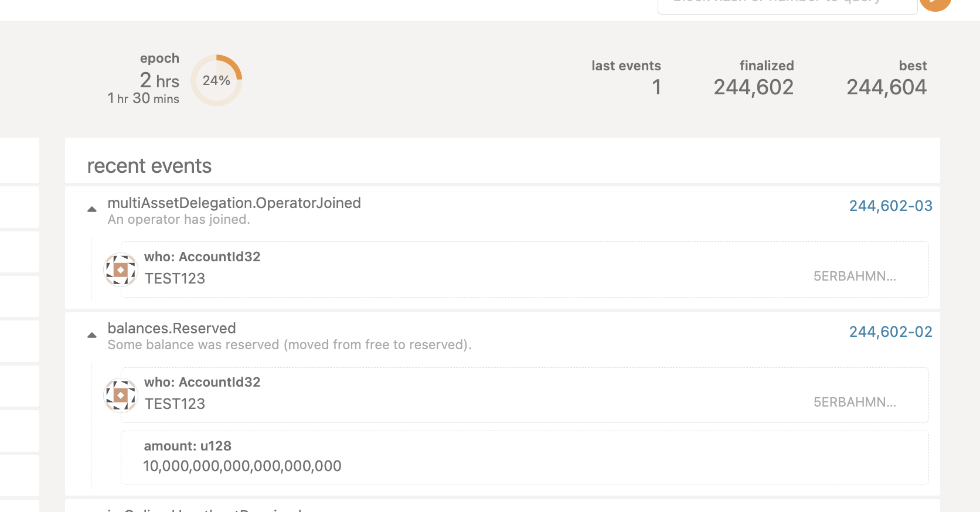Image resolution: width=980 pixels, height=512 pixels.
Task: Open block 244,602-03 event link
Action: click(x=890, y=206)
